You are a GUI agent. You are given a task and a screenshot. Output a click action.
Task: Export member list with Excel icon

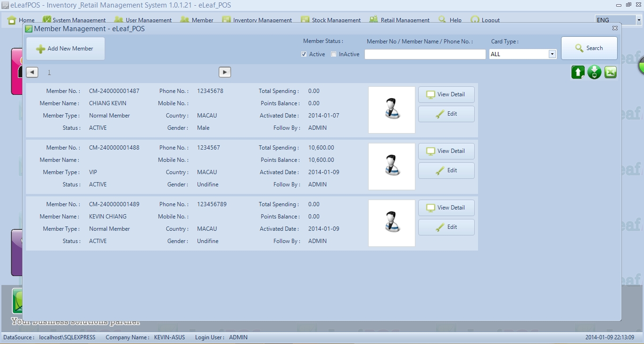pyautogui.click(x=611, y=72)
